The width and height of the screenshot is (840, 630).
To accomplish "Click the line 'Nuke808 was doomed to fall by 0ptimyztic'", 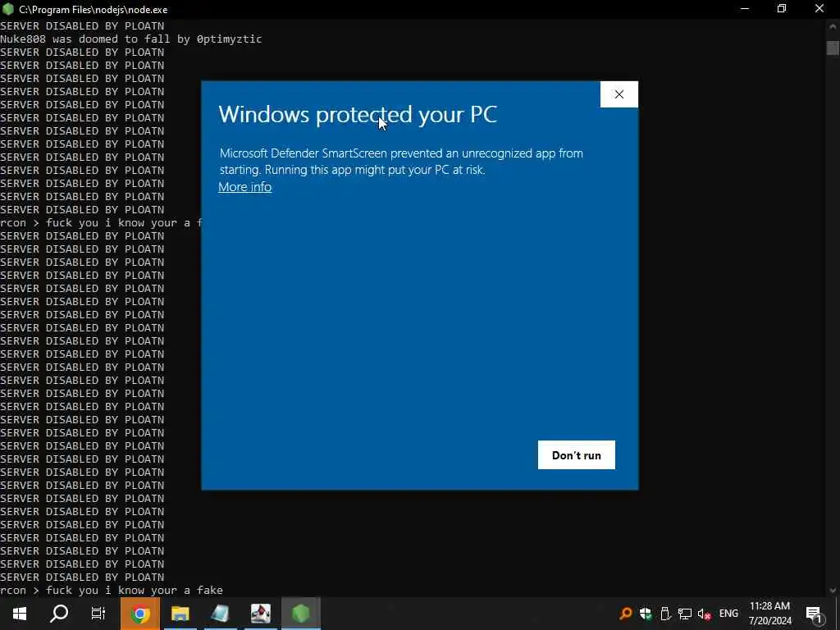I will 131,39.
